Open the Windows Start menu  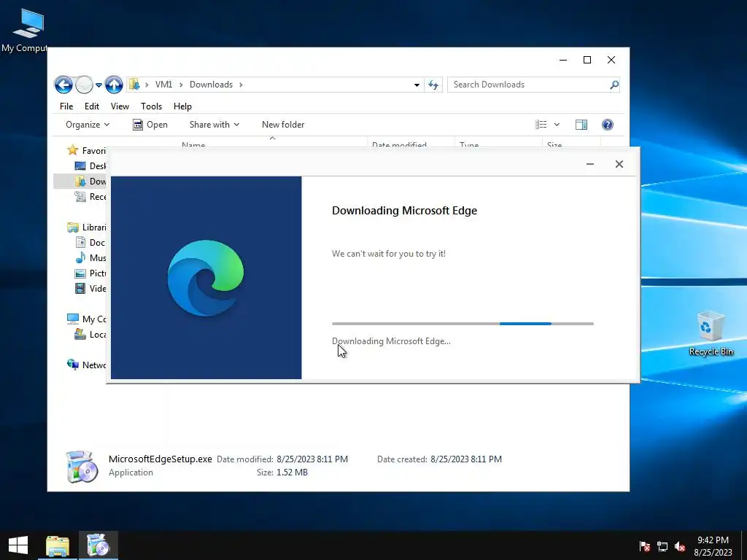[x=18, y=545]
